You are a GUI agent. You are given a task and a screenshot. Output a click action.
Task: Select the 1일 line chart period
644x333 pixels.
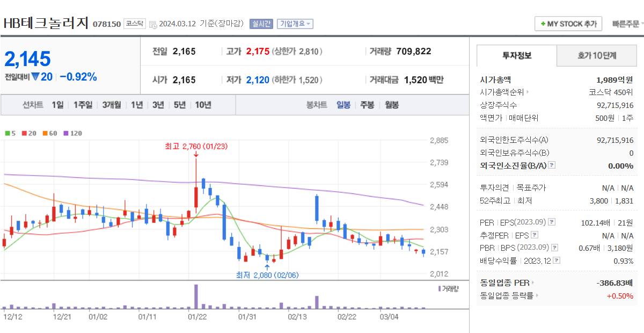58,105
